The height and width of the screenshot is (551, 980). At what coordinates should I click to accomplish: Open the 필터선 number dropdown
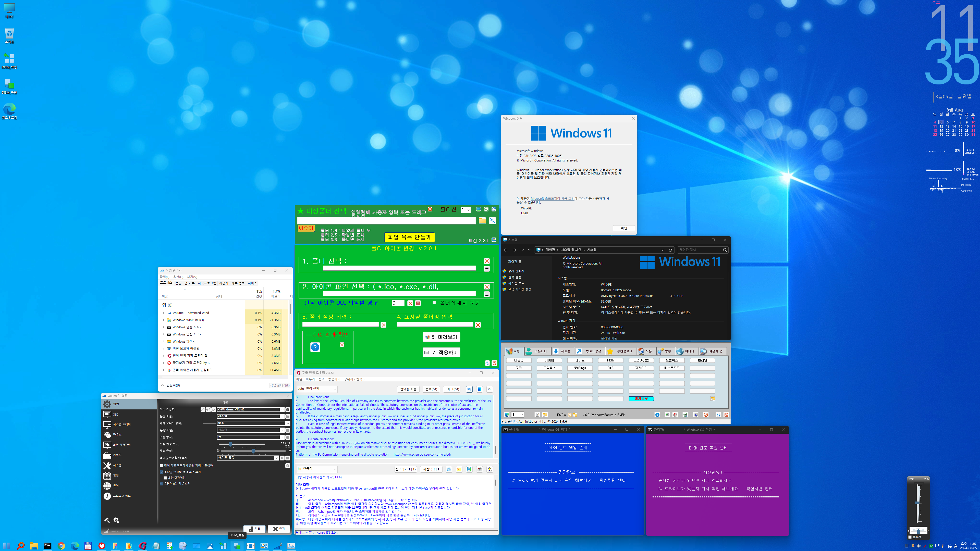point(466,209)
